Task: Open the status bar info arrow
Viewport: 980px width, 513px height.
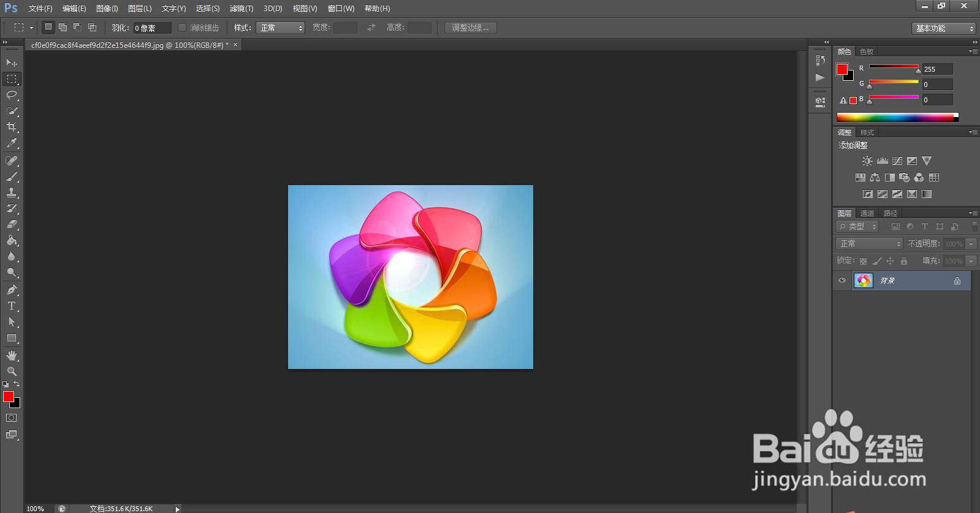Action: coord(178,509)
